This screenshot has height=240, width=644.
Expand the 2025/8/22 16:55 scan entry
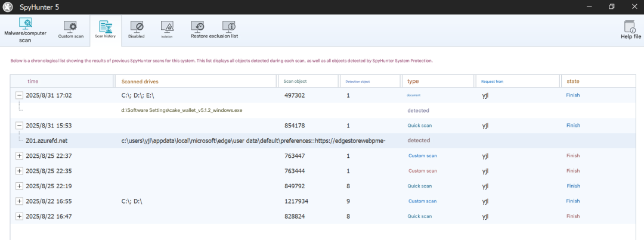(x=19, y=201)
